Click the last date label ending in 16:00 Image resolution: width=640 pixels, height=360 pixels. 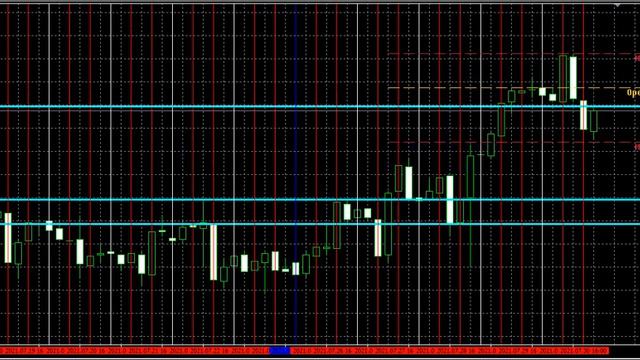[584, 350]
